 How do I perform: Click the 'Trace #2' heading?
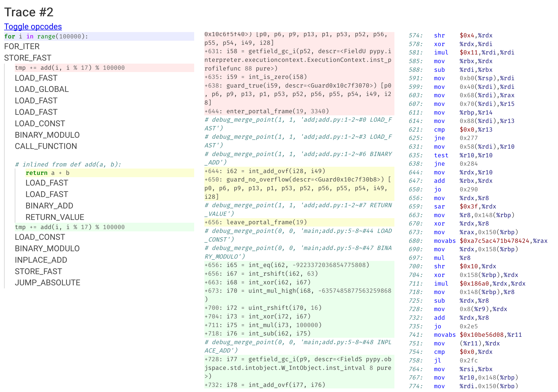pos(29,12)
